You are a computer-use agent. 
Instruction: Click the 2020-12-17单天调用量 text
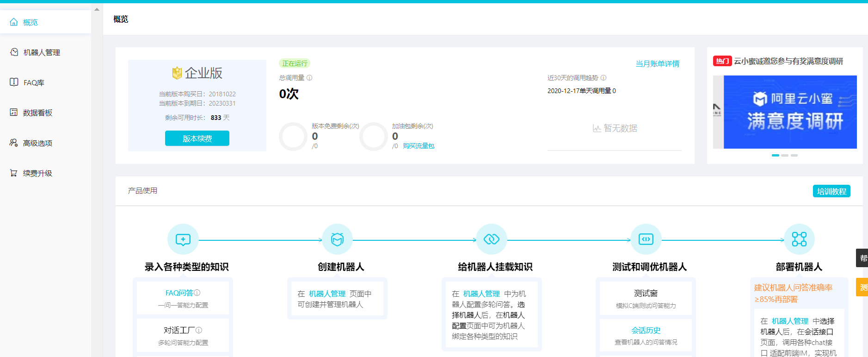click(x=581, y=91)
